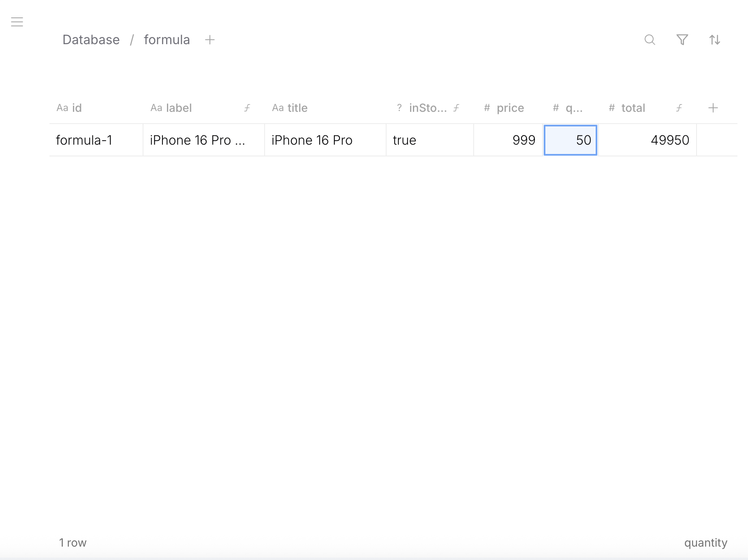Open the id column header menu
This screenshot has width=748, height=560.
[76, 108]
